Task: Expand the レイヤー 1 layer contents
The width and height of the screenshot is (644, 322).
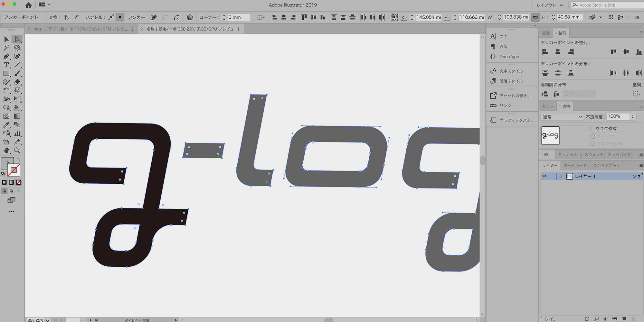Action: click(x=561, y=176)
